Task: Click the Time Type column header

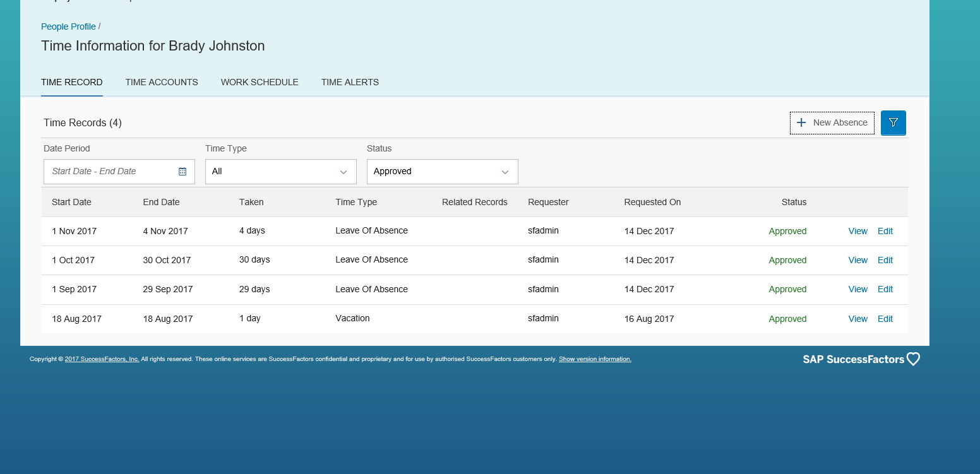Action: 356,202
